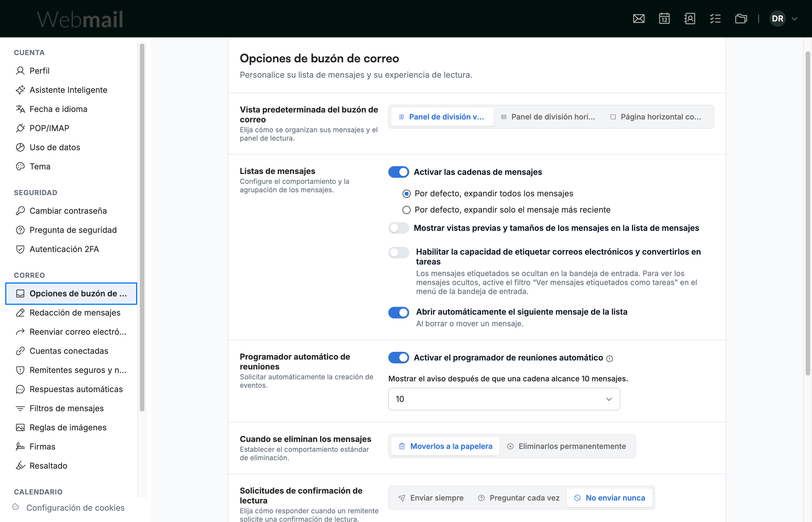Screen dimensions: 812x522
Task: Click the signature icon for Firmas
Action: 20,447
